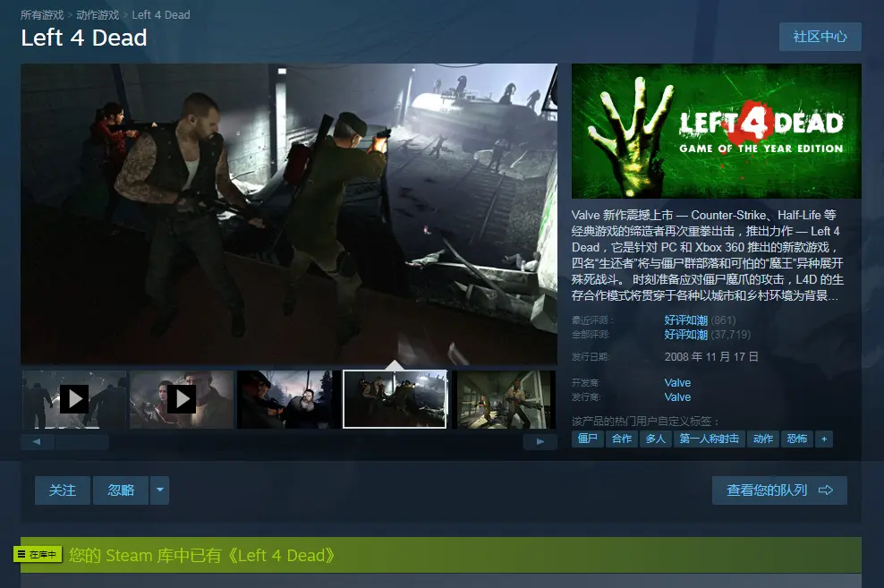Screen dimensions: 884x588
Task: Click the Left 4 Dead page title
Action: [84, 38]
